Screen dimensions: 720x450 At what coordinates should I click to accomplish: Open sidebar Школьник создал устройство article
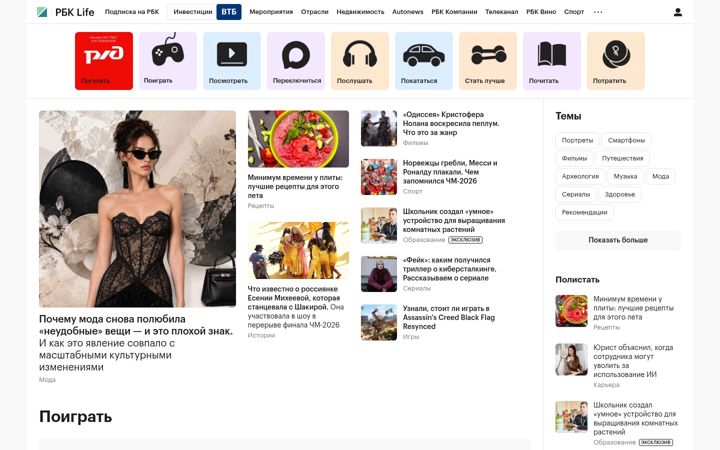click(636, 418)
